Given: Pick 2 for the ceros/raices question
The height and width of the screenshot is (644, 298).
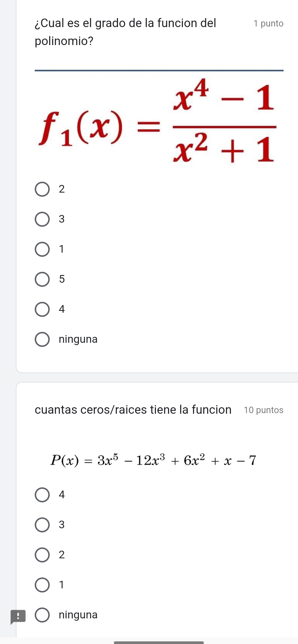Looking at the screenshot, I should [x=42, y=555].
